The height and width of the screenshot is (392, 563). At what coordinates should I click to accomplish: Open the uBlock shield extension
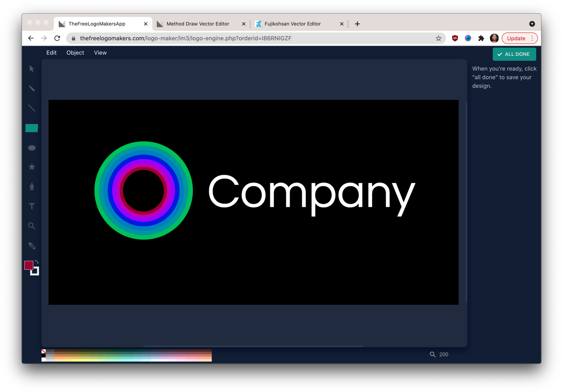click(x=455, y=38)
